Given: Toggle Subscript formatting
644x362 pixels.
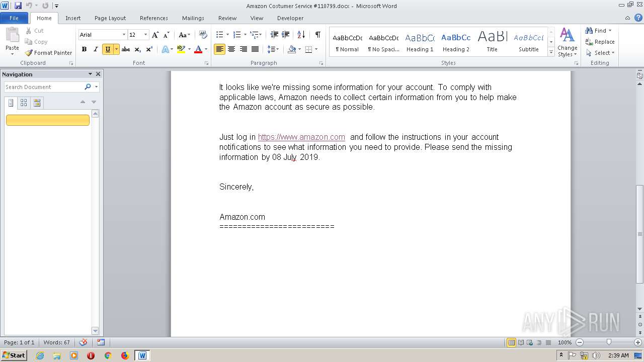Looking at the screenshot, I should point(138,49).
